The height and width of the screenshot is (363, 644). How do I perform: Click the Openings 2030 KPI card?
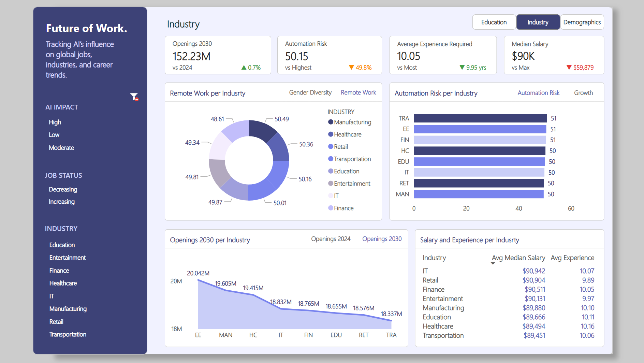click(218, 55)
